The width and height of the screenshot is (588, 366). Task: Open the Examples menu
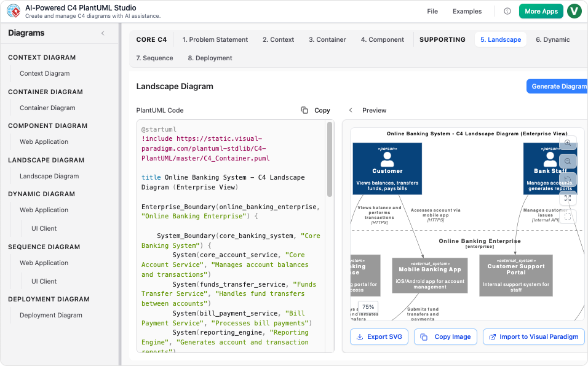467,11
